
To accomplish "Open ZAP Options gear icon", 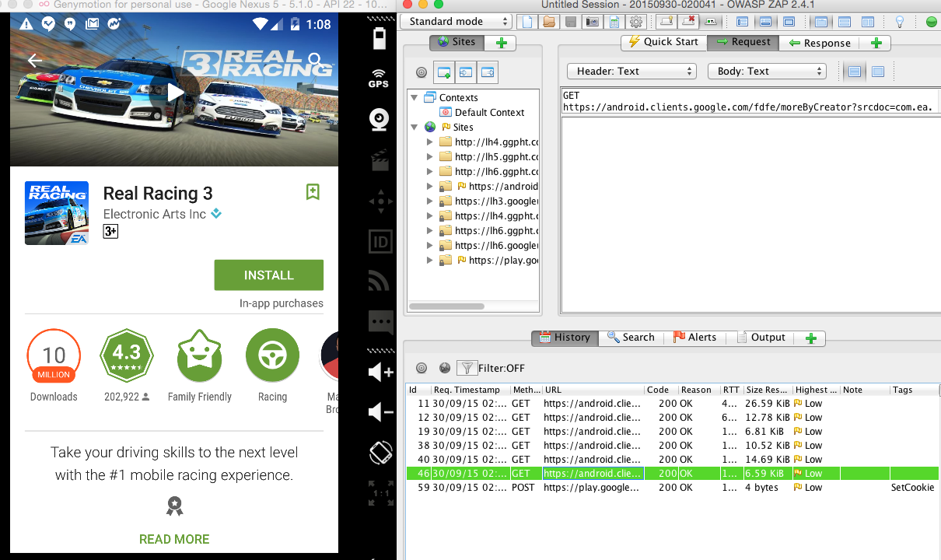I will click(x=635, y=22).
